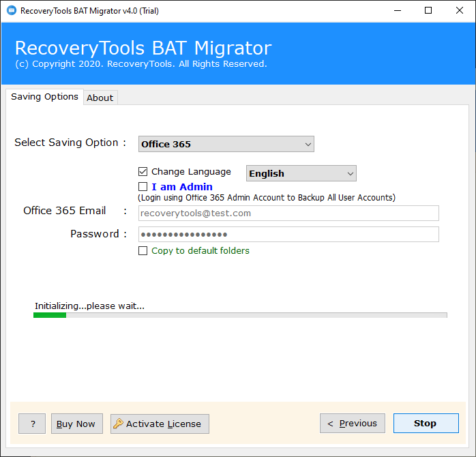476x457 pixels.
Task: Enable the I am Admin checkbox
Action: 143,186
